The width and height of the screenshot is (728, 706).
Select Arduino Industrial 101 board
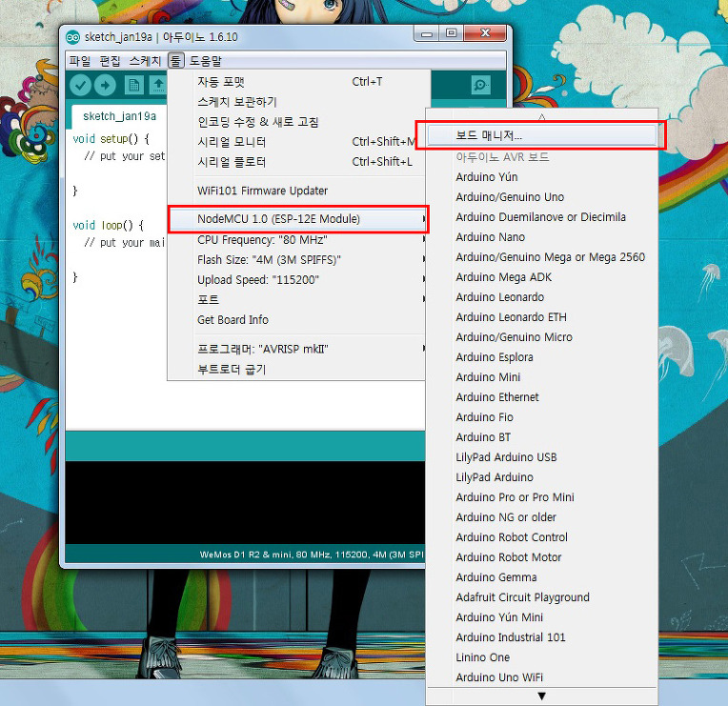tap(541, 636)
